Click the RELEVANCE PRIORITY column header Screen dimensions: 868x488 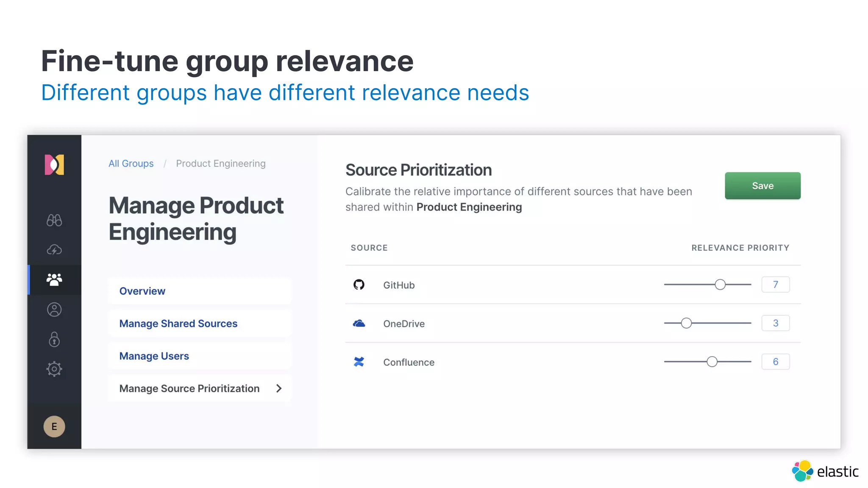coord(740,248)
